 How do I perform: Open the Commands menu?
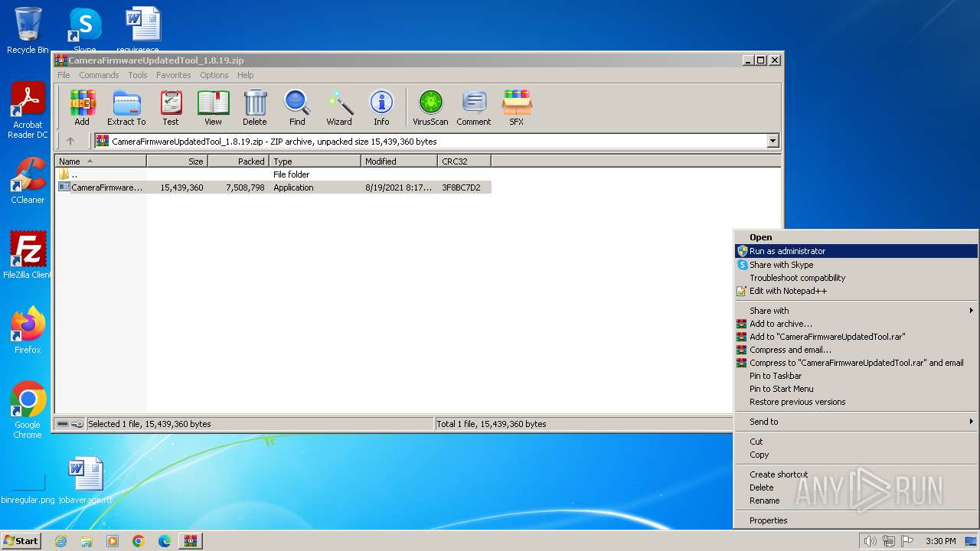tap(99, 75)
